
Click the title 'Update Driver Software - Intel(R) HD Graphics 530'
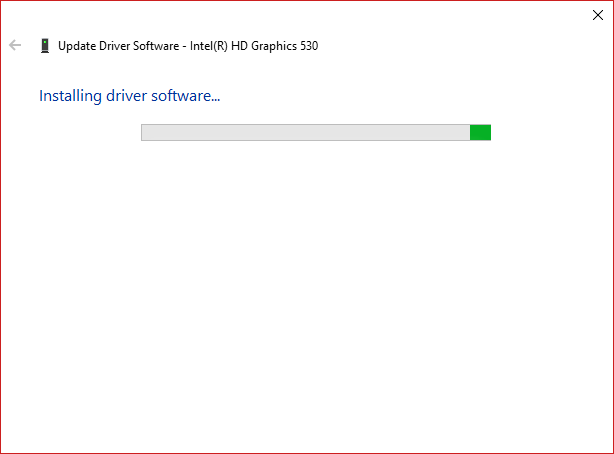coord(188,46)
